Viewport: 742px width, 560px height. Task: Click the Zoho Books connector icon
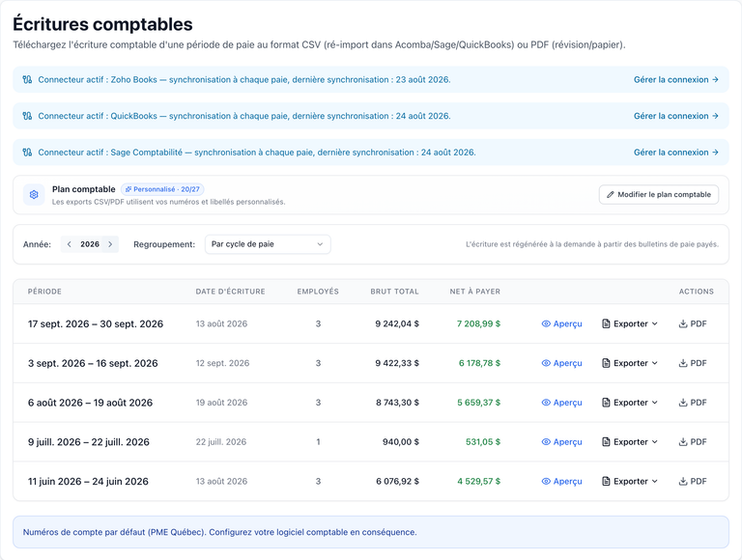pyautogui.click(x=27, y=79)
